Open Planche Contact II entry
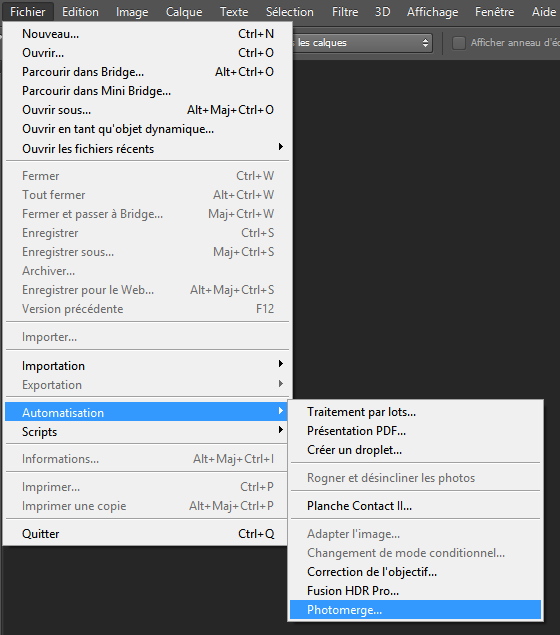The image size is (560, 635). (415, 505)
